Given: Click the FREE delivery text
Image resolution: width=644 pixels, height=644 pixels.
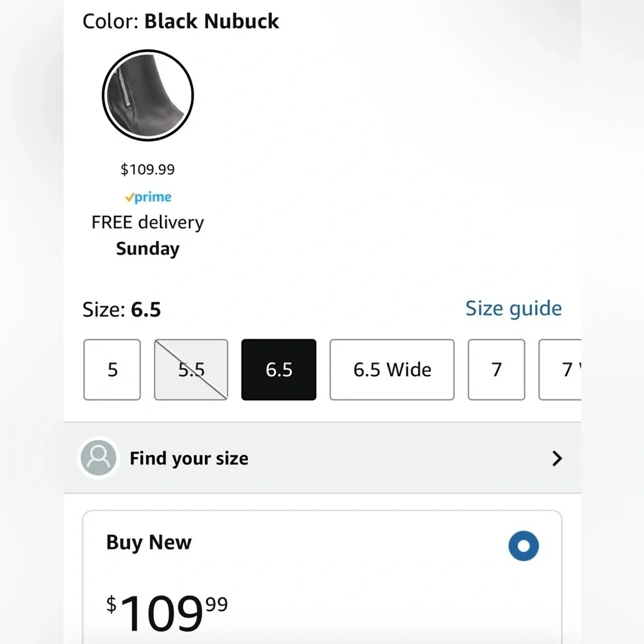Looking at the screenshot, I should coord(148,222).
